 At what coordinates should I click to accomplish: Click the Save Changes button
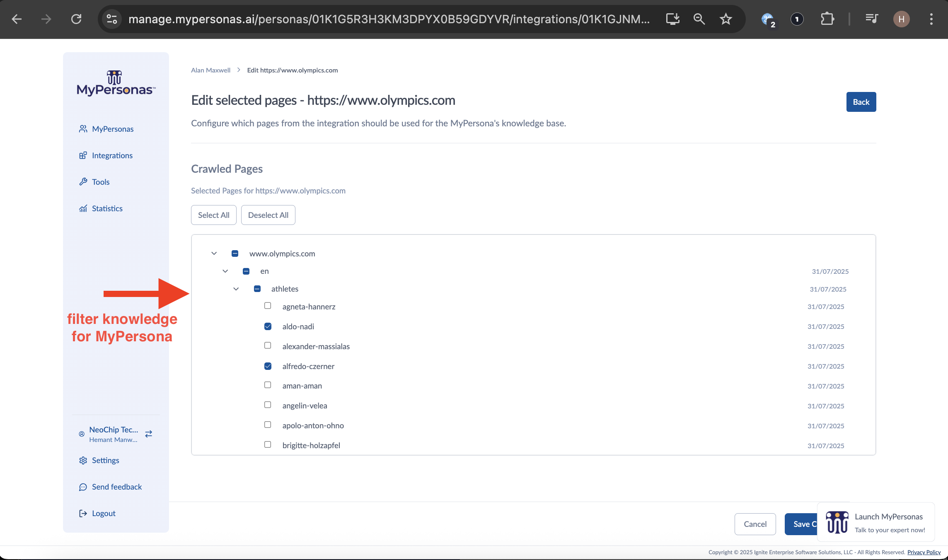801,524
